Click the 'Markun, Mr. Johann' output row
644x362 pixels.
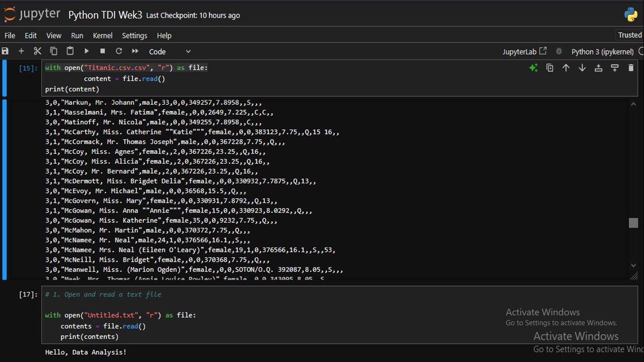153,102
